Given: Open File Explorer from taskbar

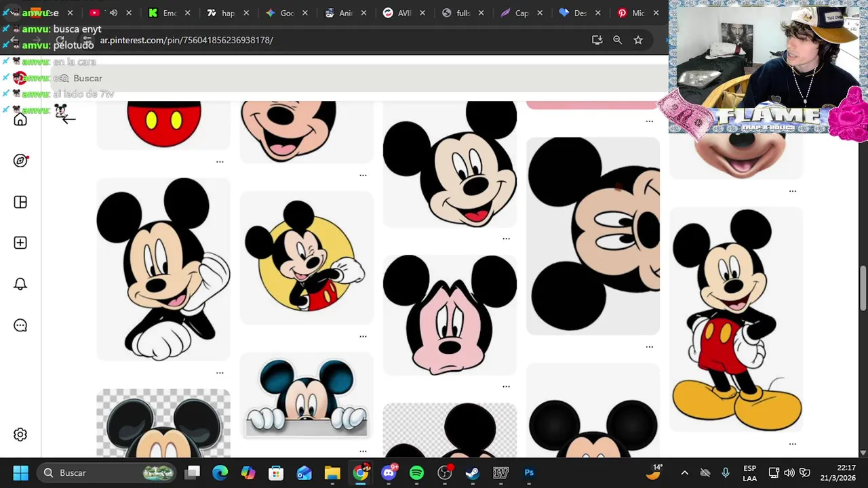Looking at the screenshot, I should click(x=332, y=472).
